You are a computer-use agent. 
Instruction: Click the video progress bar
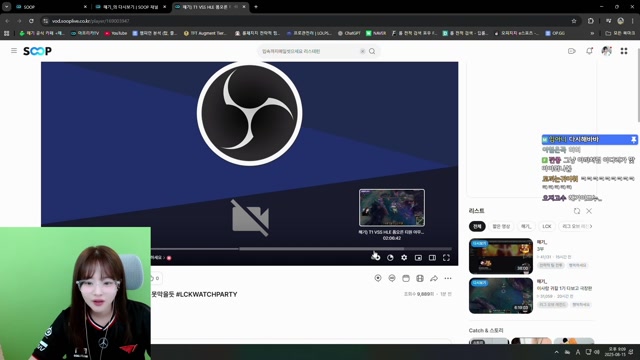301,249
